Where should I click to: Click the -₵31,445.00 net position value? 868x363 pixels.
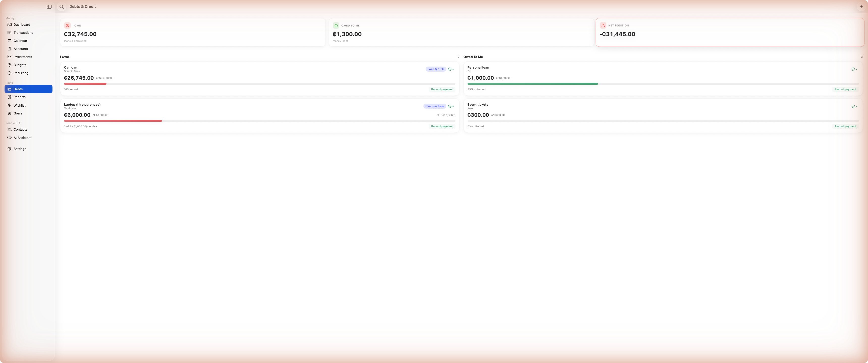point(617,34)
